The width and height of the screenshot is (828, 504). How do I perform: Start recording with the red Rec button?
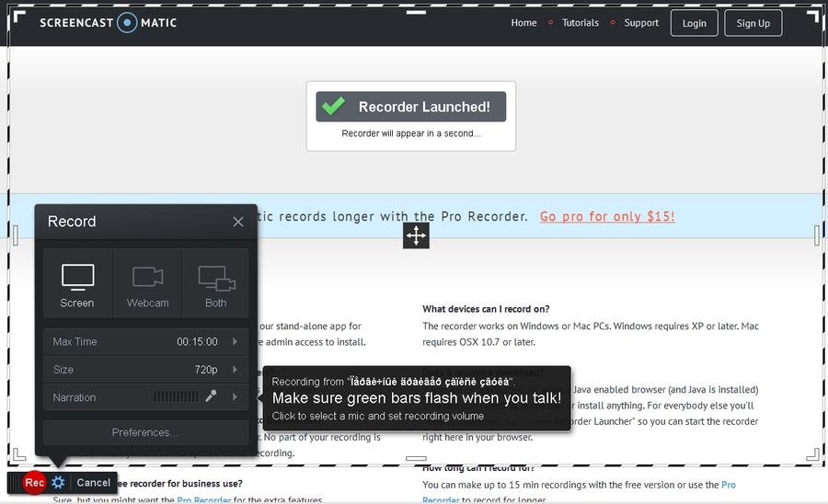coord(34,482)
